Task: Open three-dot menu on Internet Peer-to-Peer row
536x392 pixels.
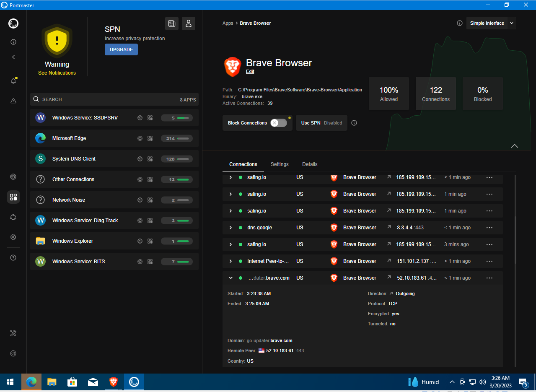Action: [489, 261]
